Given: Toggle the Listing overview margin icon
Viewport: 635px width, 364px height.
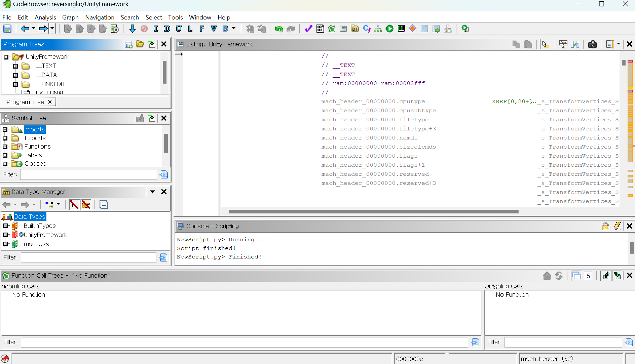Looking at the screenshot, I should (x=609, y=44).
